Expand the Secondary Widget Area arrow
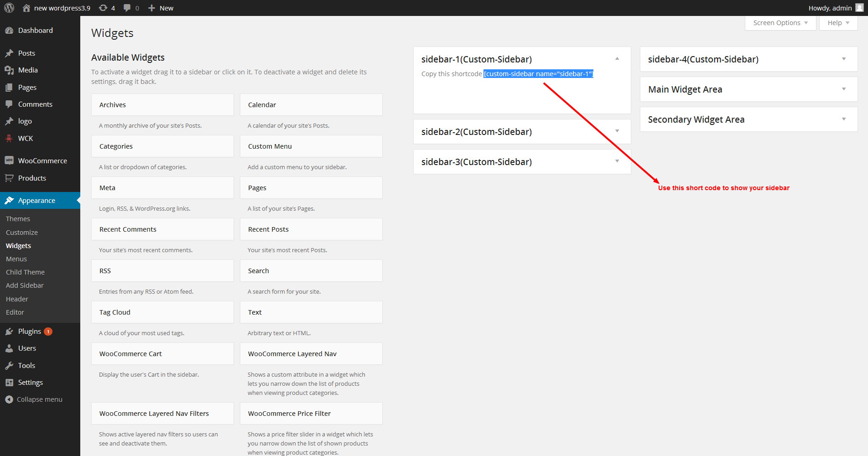Viewport: 868px width, 456px height. click(x=844, y=119)
